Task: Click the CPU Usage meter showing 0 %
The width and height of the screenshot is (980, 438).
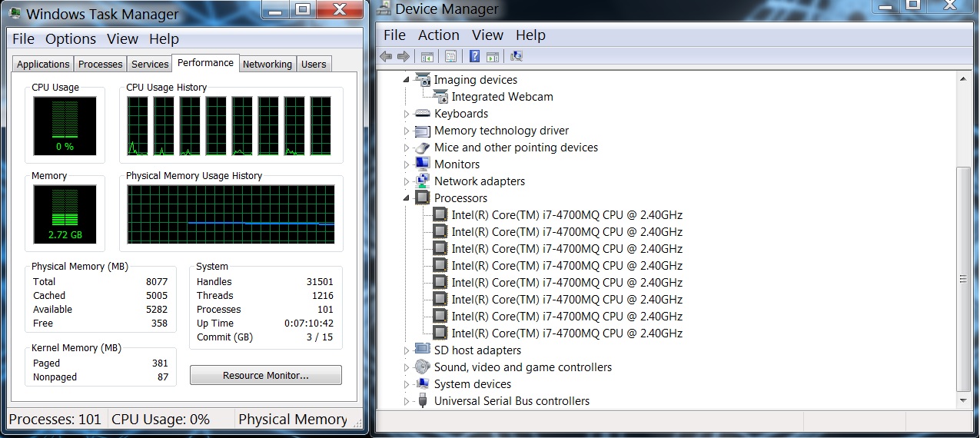Action: pyautogui.click(x=65, y=124)
